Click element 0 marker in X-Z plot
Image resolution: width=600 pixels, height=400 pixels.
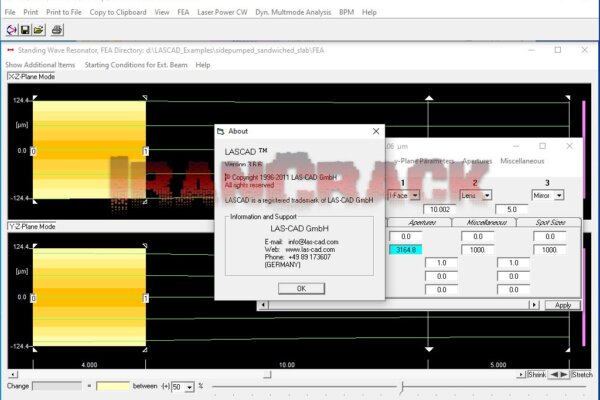tap(33, 152)
